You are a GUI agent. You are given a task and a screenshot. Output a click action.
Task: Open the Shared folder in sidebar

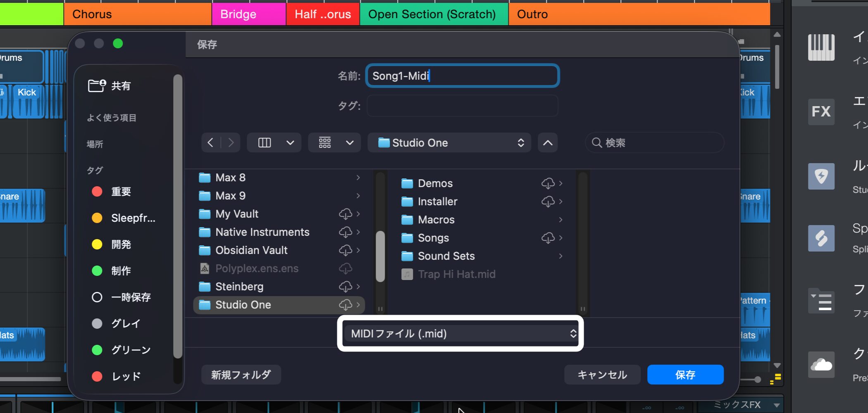coord(120,86)
